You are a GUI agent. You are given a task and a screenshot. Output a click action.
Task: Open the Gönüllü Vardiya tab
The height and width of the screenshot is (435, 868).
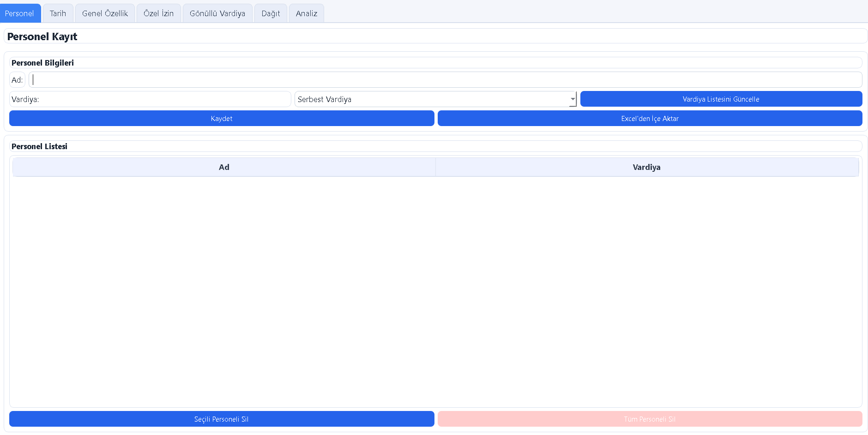click(x=217, y=13)
